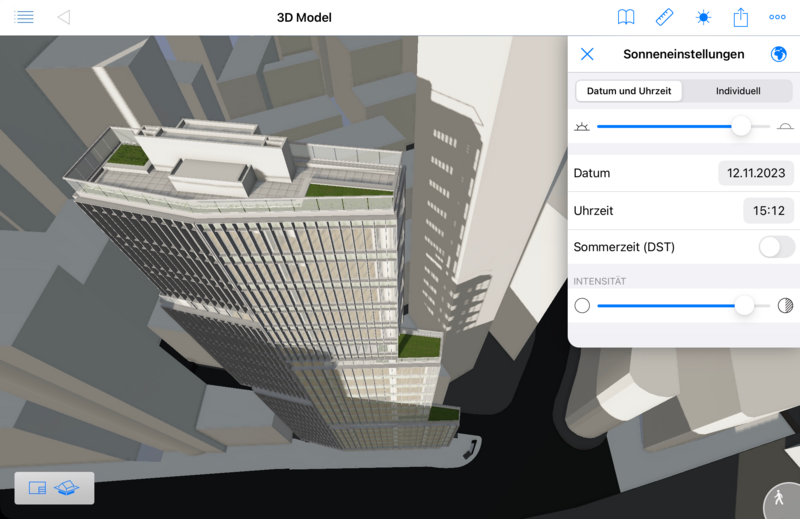Screen dimensions: 800x519
Task: Toggle the sun settings icon
Action: pyautogui.click(x=703, y=17)
